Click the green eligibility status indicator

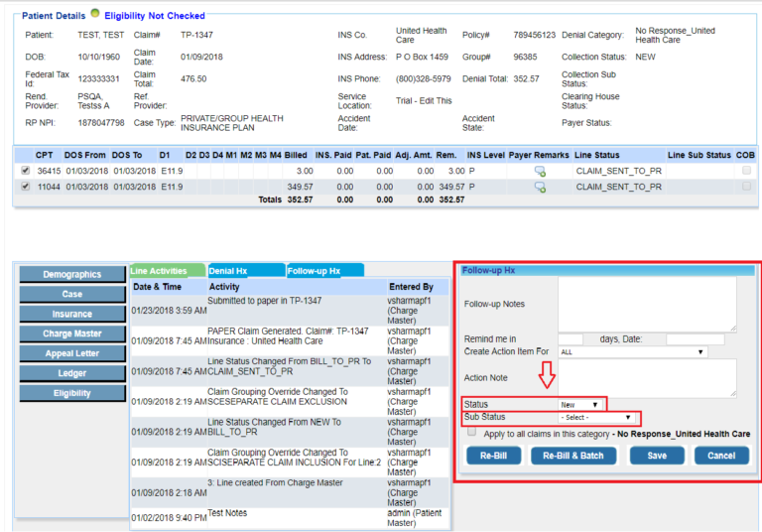coord(95,13)
